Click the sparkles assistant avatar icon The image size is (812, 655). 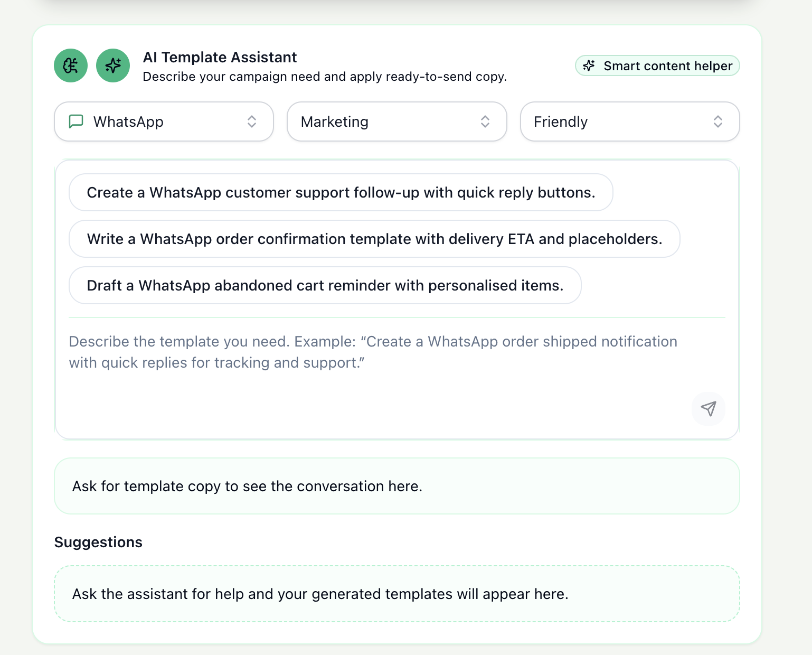click(x=112, y=65)
